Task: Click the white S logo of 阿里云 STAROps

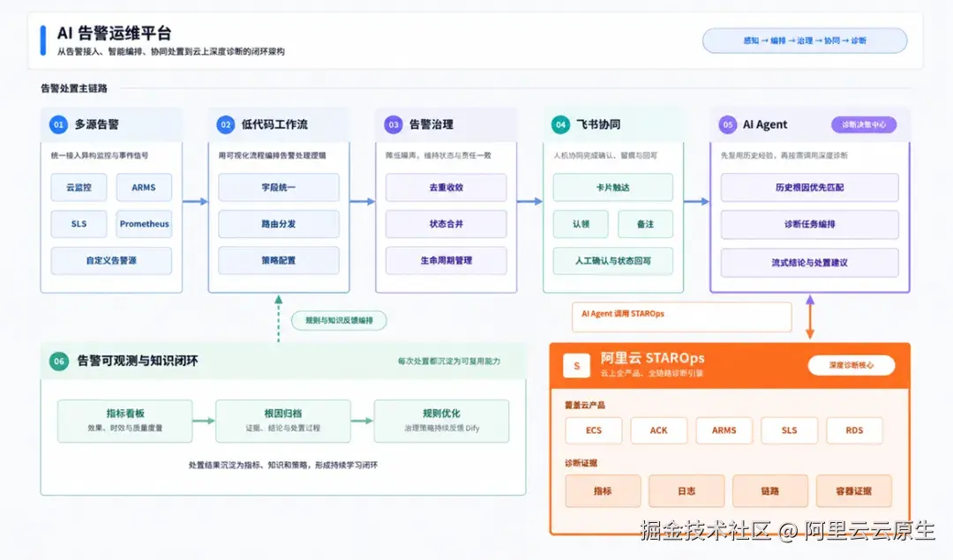Action: coord(576,365)
